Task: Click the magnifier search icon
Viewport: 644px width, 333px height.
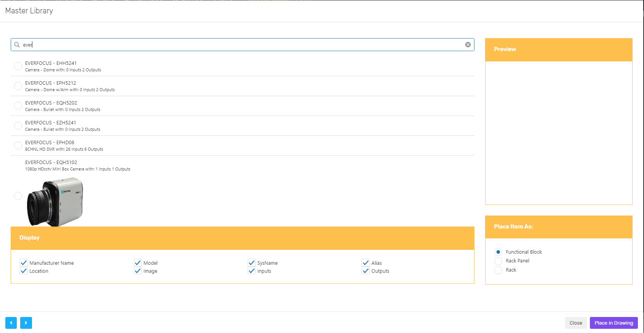Action: coord(17,45)
